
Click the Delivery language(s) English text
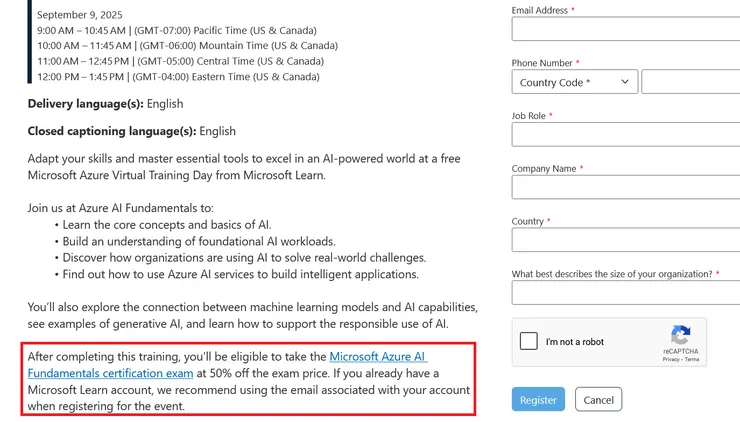pos(105,104)
